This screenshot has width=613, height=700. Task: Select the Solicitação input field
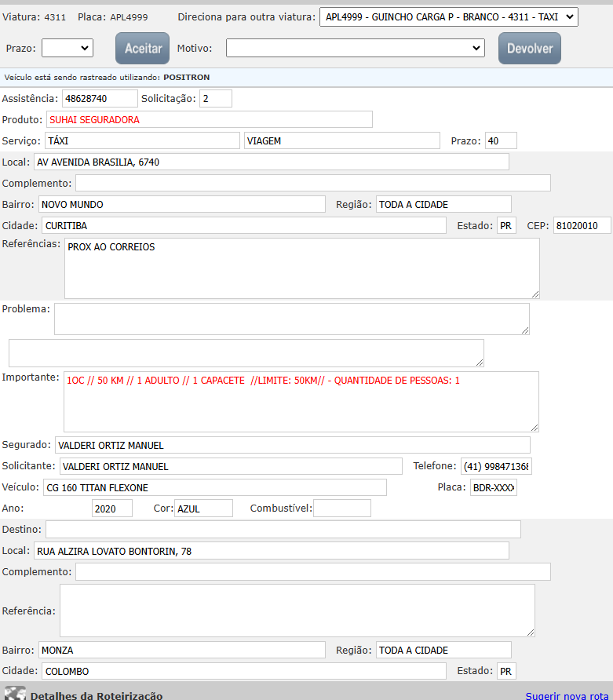click(x=216, y=98)
